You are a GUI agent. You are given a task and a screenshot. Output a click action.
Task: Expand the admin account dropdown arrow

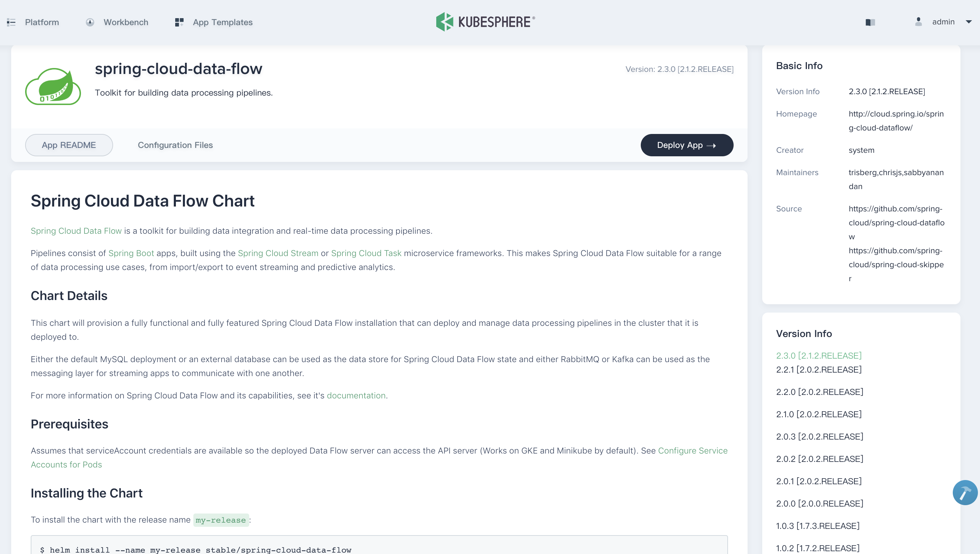tap(968, 22)
